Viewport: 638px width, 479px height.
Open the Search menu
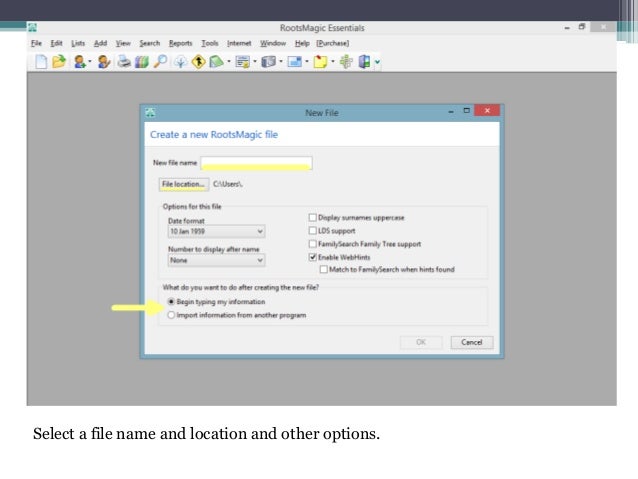pyautogui.click(x=150, y=43)
